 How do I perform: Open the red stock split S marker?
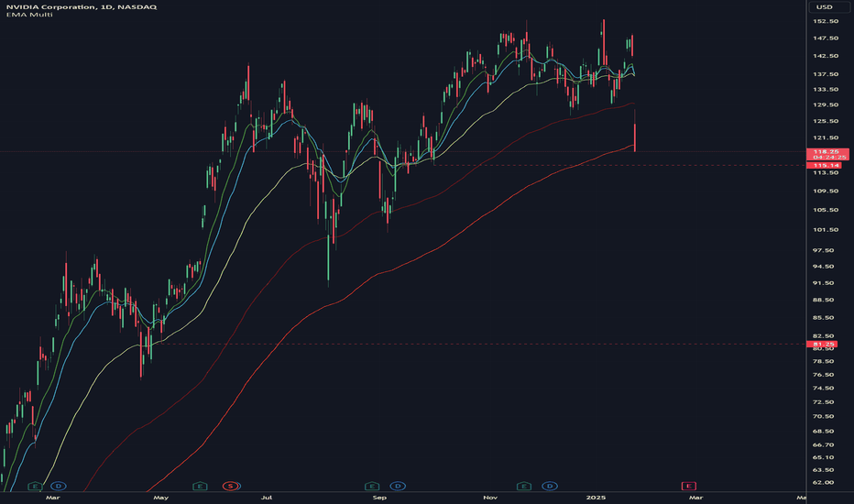(x=231, y=486)
